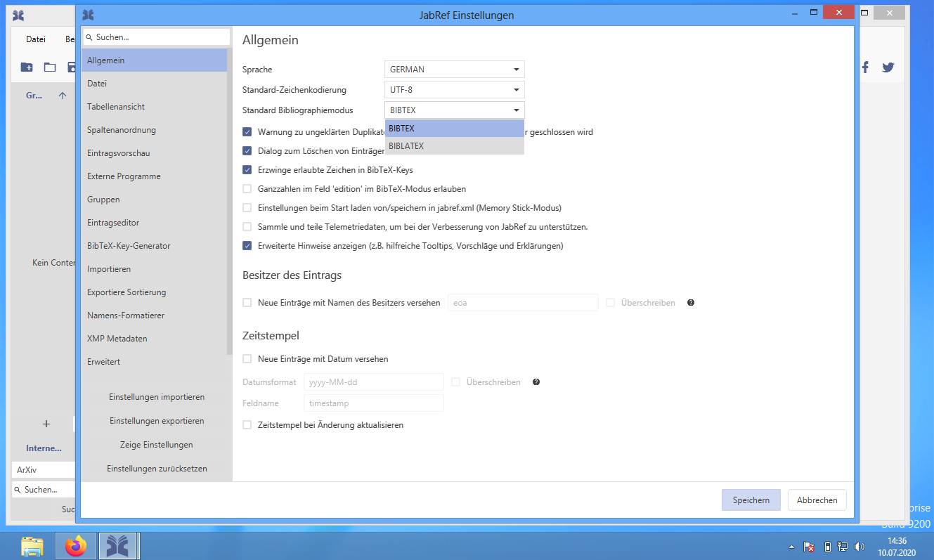Click the settings sidebar vertical scrollbar
Screen dimensions: 934x560
coord(230,201)
